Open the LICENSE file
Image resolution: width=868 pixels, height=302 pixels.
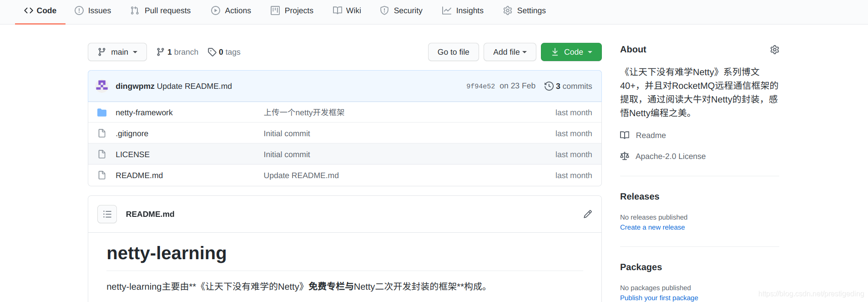[x=132, y=154]
